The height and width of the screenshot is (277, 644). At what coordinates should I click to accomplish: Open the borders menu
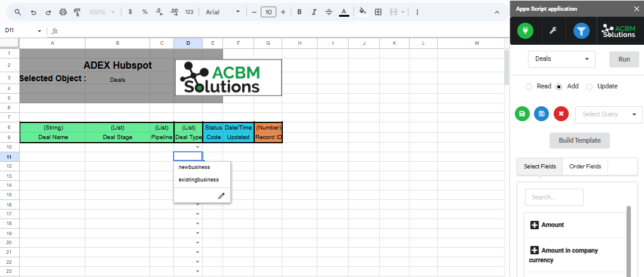pyautogui.click(x=379, y=13)
